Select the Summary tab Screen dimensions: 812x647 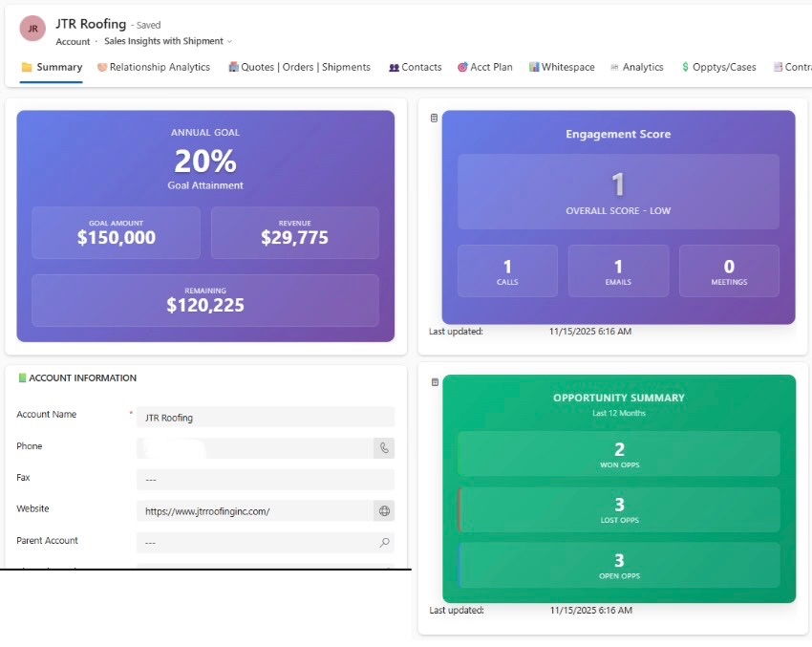click(x=52, y=67)
